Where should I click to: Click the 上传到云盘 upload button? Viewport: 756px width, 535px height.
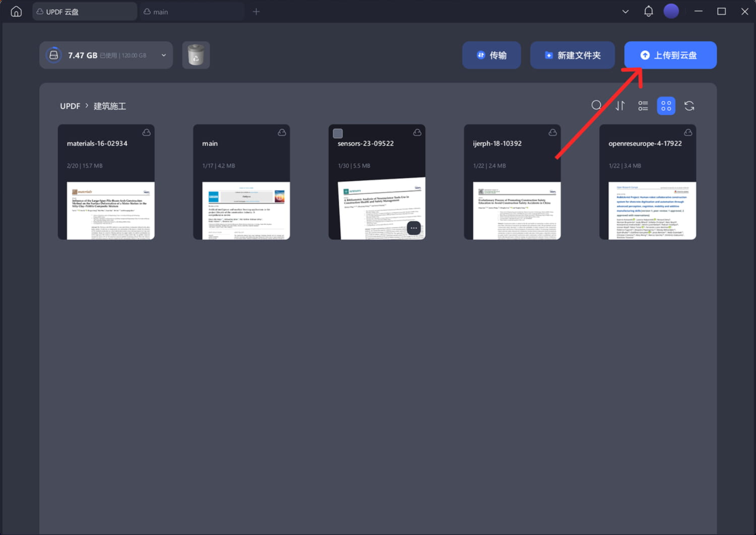point(670,55)
